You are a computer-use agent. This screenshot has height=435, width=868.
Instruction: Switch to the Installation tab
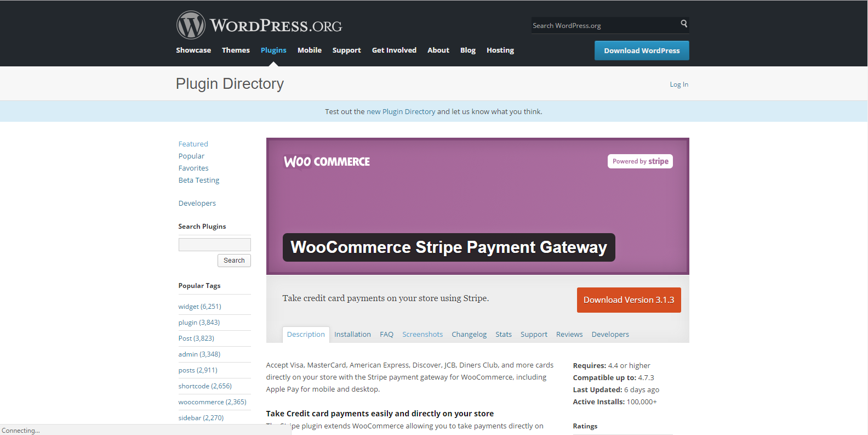352,335
